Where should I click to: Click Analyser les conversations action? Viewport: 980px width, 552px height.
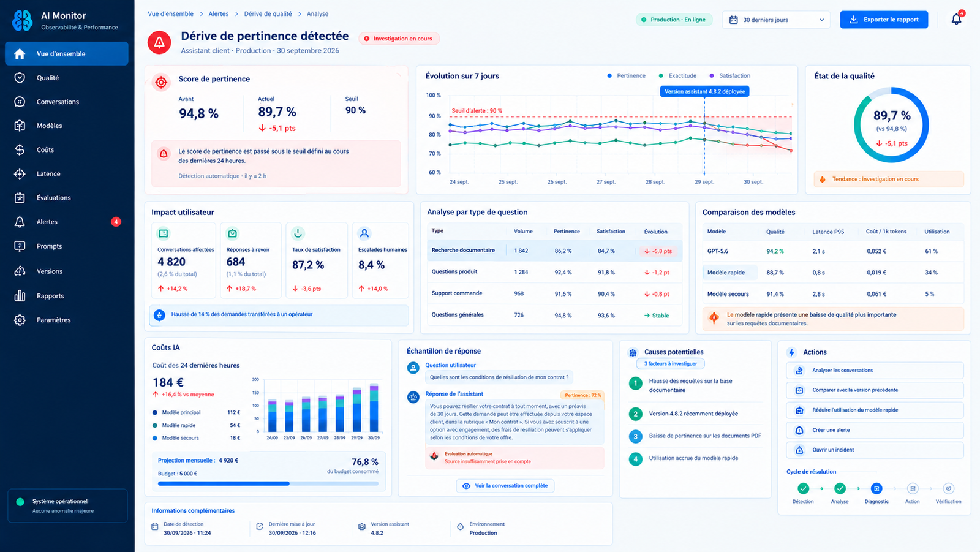[875, 370]
